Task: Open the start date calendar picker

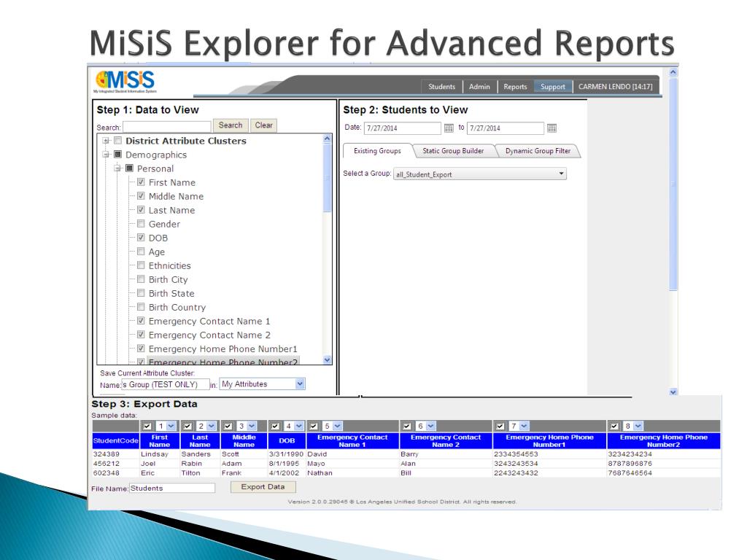Action: (x=449, y=128)
